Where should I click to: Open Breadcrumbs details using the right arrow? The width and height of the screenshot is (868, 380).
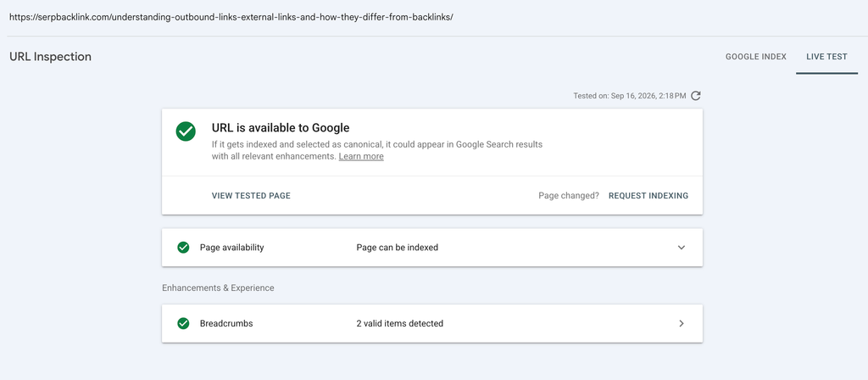(682, 323)
